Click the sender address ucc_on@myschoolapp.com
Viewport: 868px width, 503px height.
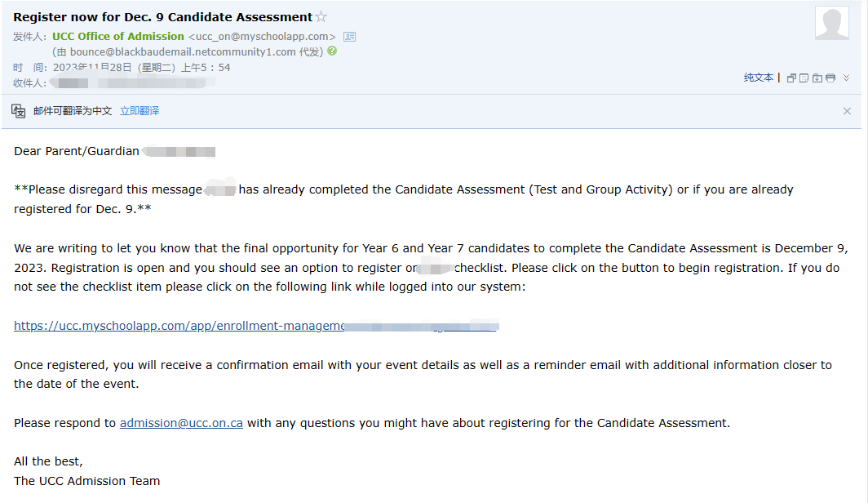click(262, 37)
